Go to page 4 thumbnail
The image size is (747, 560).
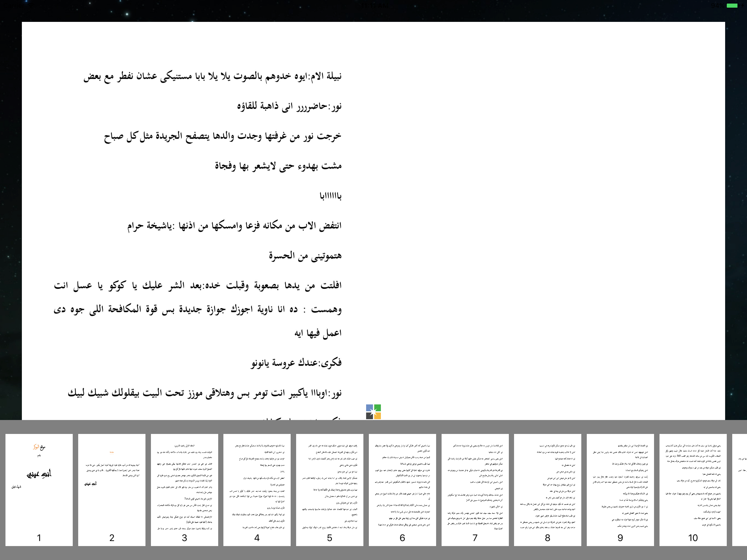click(x=257, y=490)
